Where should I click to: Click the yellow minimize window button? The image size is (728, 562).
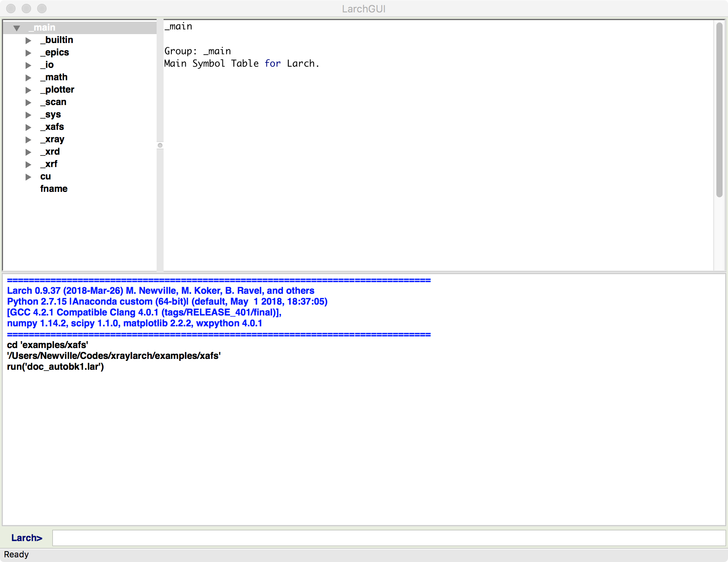point(26,9)
